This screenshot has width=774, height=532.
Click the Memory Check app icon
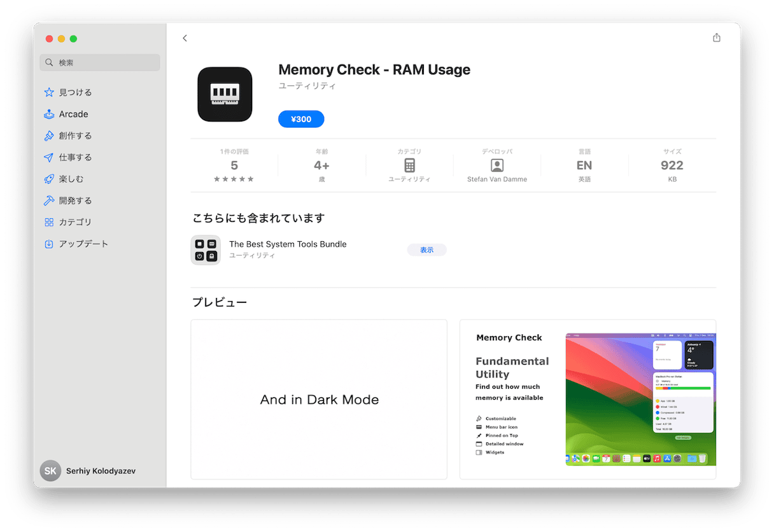(x=225, y=94)
